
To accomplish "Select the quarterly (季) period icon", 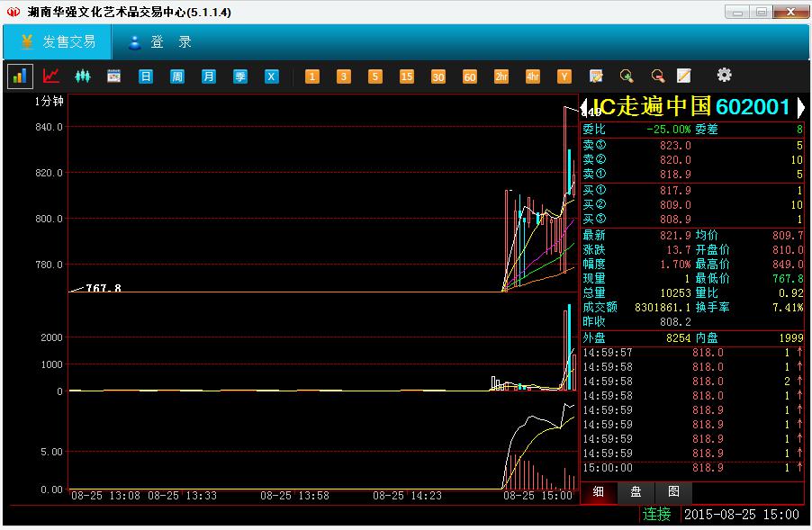I will [240, 76].
